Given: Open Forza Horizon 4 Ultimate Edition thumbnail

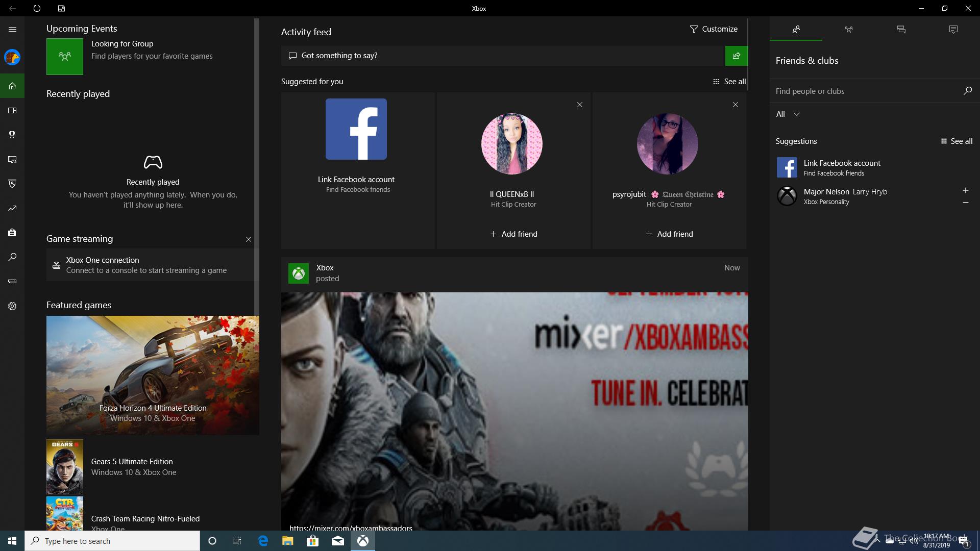Looking at the screenshot, I should (153, 375).
